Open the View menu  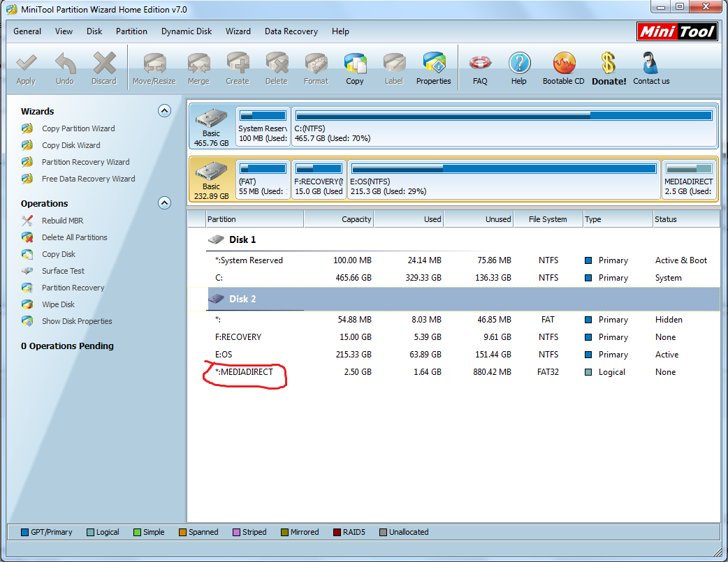coord(64,31)
